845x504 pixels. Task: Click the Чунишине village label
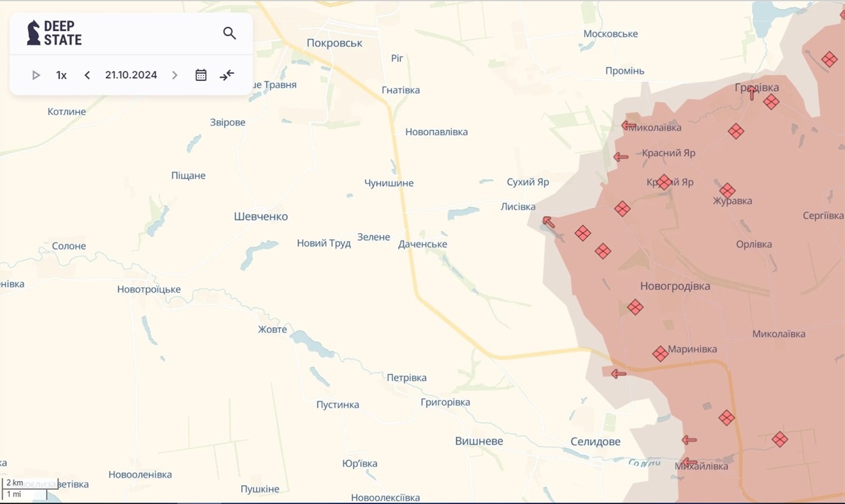click(389, 184)
